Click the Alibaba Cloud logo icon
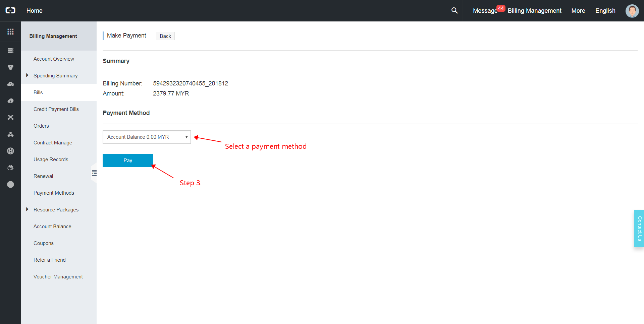644x324 pixels. click(x=10, y=10)
